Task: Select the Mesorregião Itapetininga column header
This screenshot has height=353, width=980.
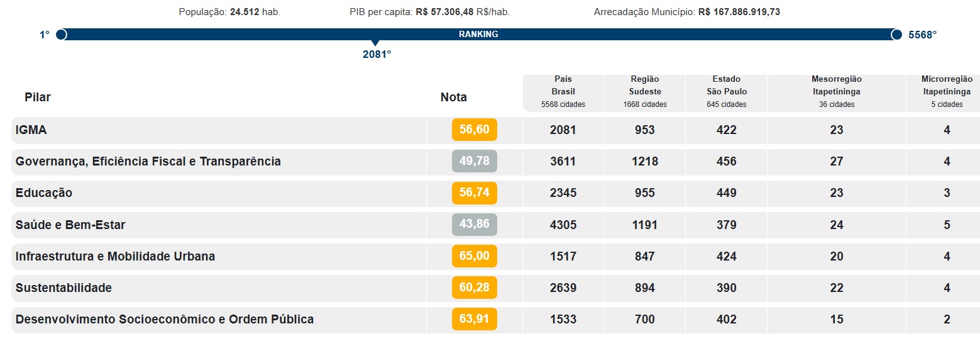Action: (836, 92)
